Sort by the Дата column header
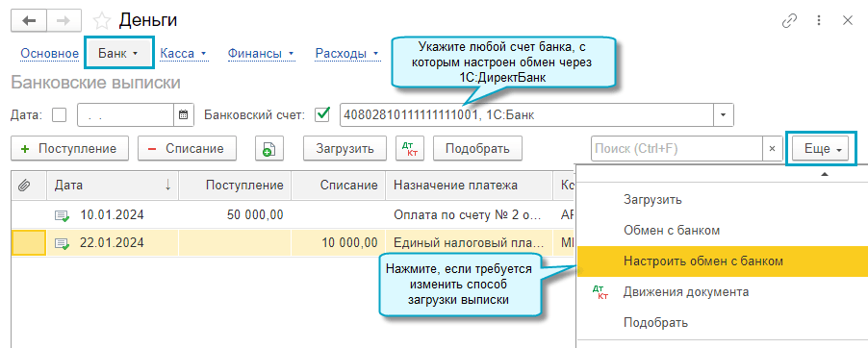Image resolution: width=868 pixels, height=348 pixels. point(113,186)
